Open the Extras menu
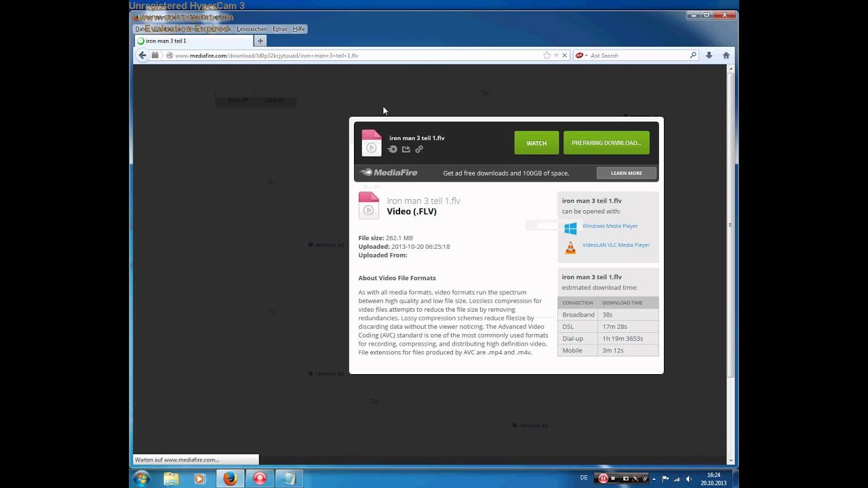 click(279, 29)
